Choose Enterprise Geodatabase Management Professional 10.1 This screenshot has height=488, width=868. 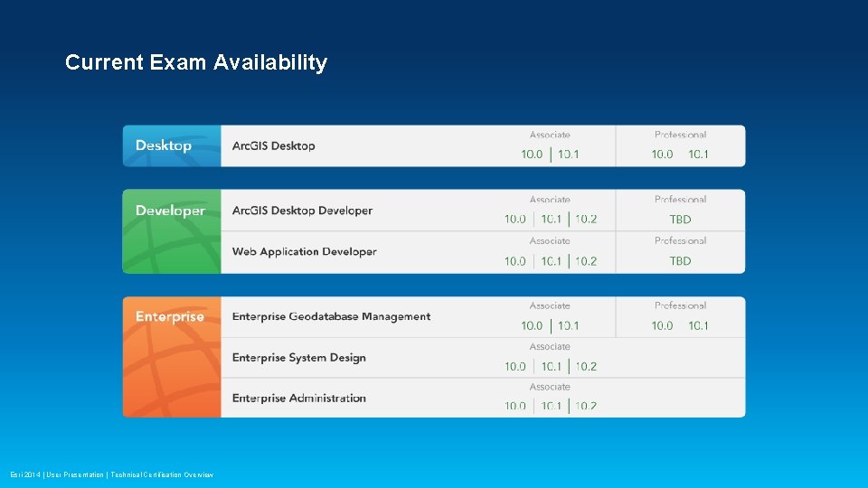[x=698, y=326]
